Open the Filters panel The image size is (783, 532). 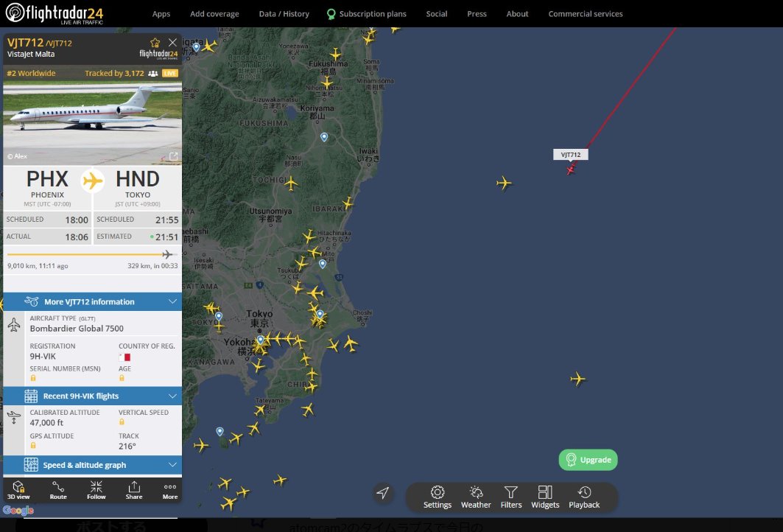click(511, 497)
